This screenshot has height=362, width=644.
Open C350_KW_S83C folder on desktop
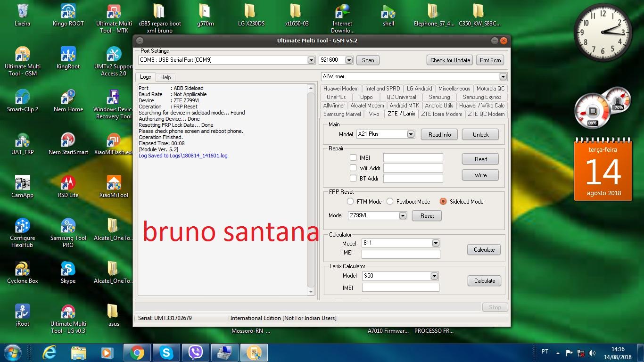coord(479,15)
